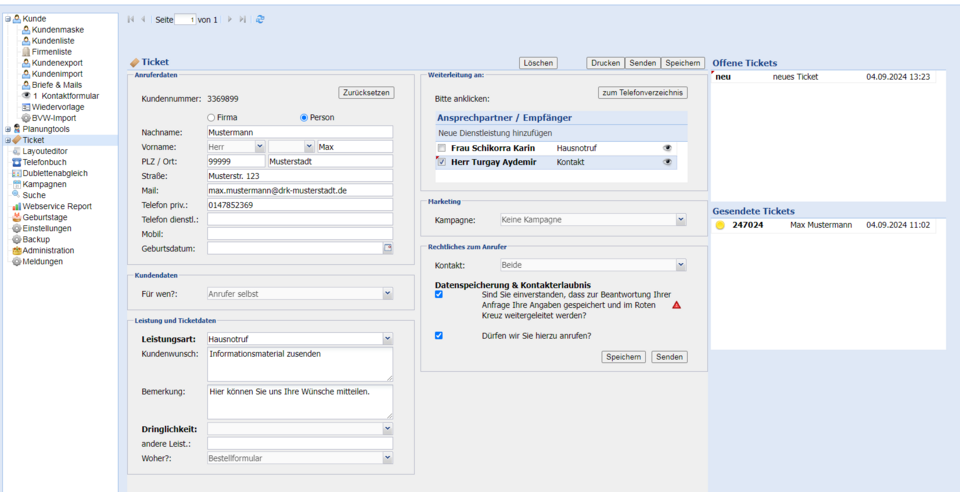Click the top Speichern button
Viewport: 960px width, 492px height.
[683, 63]
